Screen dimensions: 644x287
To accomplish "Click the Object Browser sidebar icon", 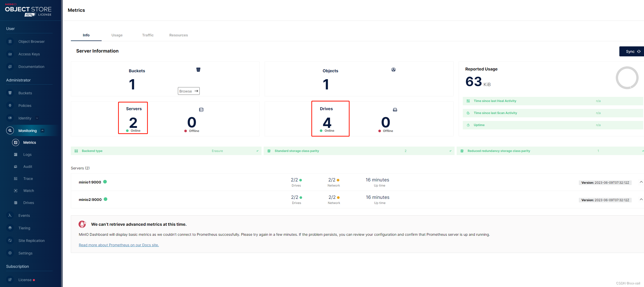I will click(10, 42).
